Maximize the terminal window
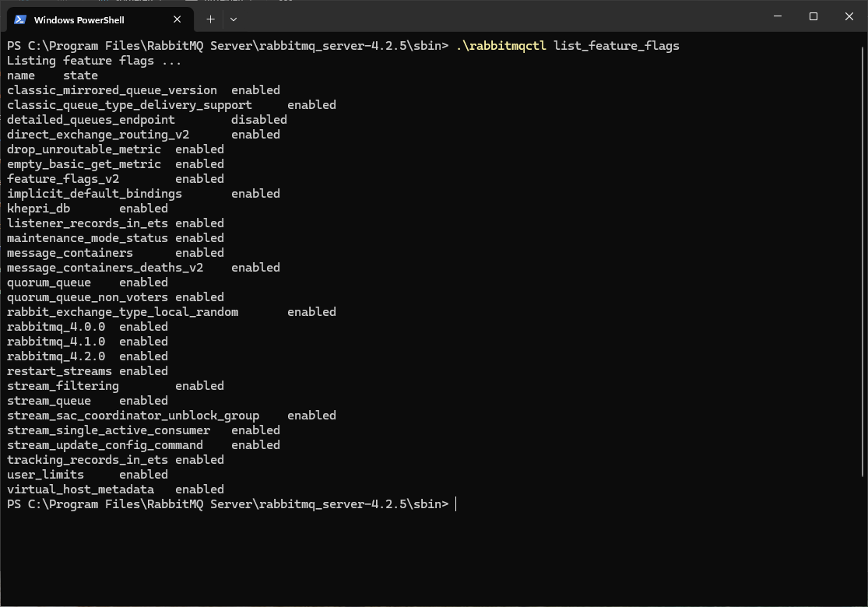 (x=814, y=16)
